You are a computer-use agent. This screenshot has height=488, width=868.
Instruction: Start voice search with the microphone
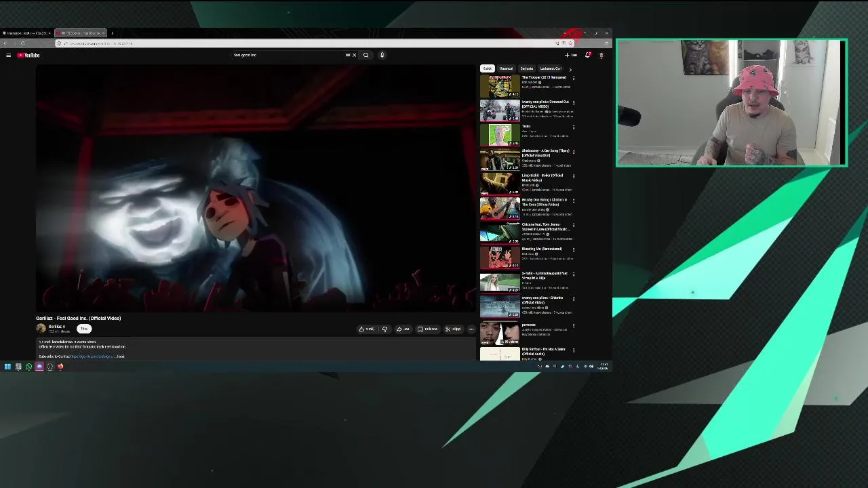(x=382, y=55)
